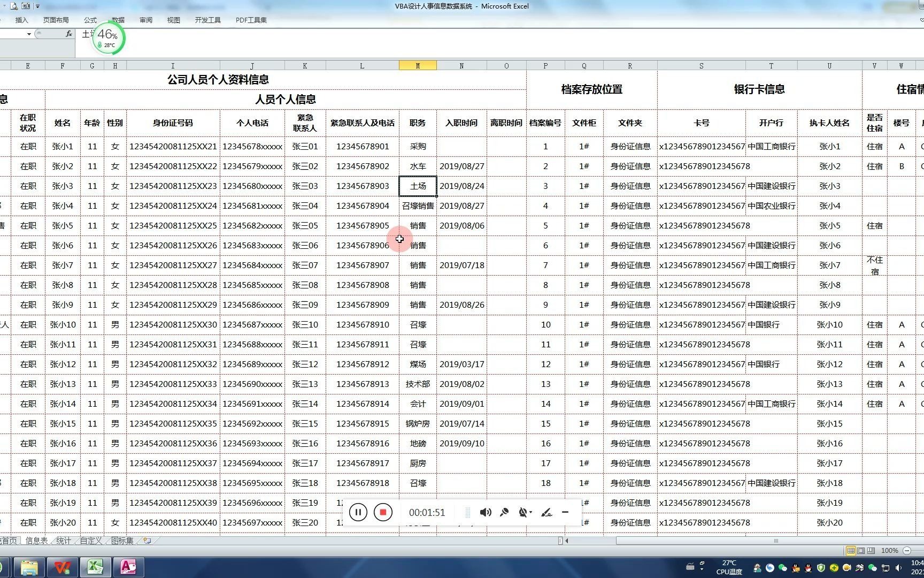Select the 身份证号码 header cell
This screenshot has height=578, width=924.
pyautogui.click(x=173, y=123)
